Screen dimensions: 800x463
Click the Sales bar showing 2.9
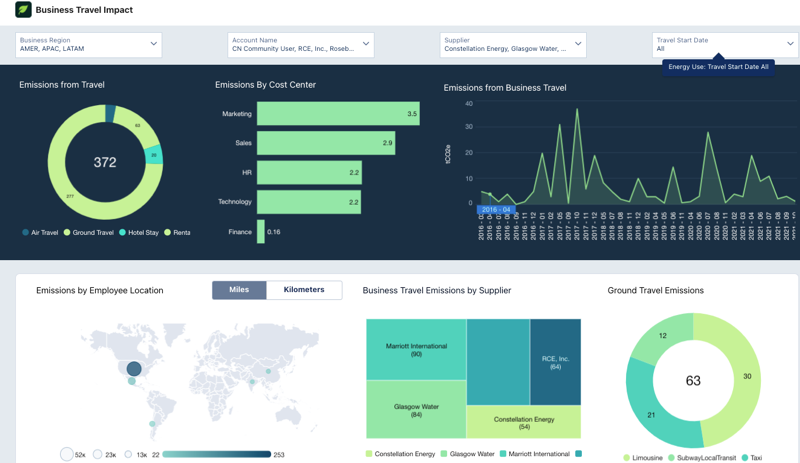click(326, 143)
